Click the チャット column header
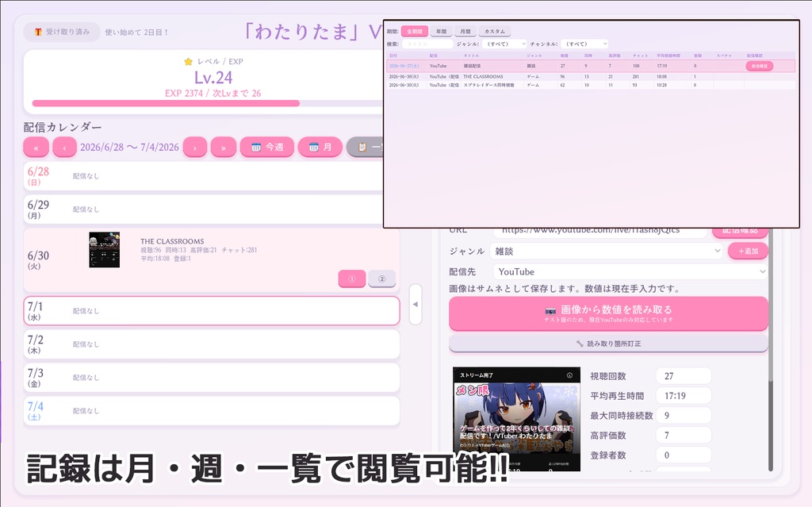 click(640, 56)
